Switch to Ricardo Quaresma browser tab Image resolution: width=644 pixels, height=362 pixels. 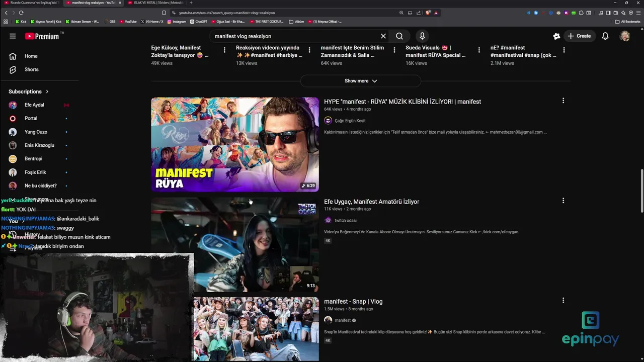pyautogui.click(x=32, y=3)
